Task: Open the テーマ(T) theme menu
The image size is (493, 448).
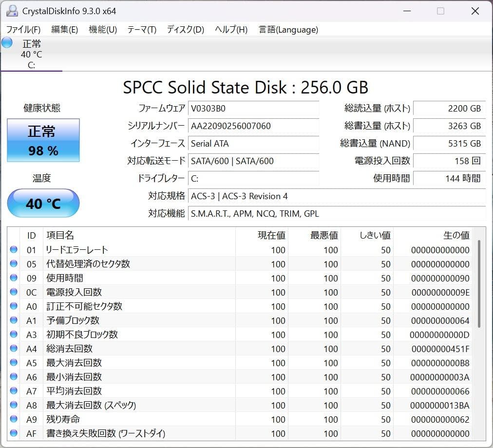Action: tap(141, 29)
